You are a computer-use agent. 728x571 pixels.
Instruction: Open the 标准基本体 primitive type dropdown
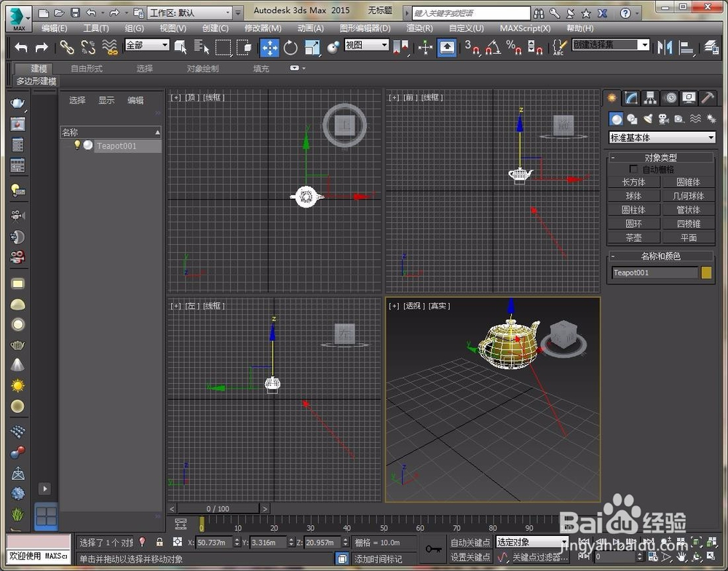pyautogui.click(x=662, y=138)
